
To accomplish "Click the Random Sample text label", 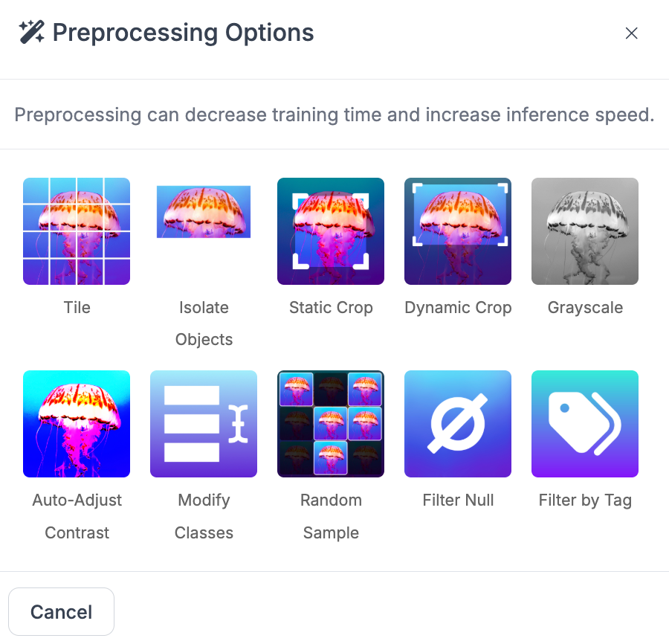I will click(331, 516).
